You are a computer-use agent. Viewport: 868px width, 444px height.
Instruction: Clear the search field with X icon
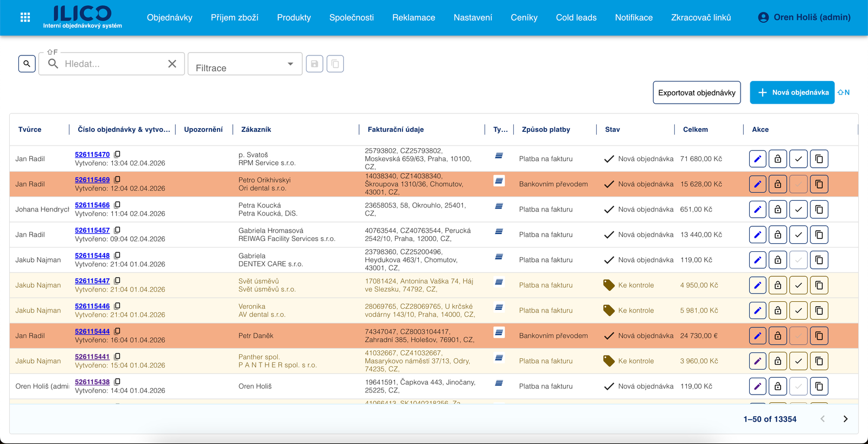[x=172, y=64]
